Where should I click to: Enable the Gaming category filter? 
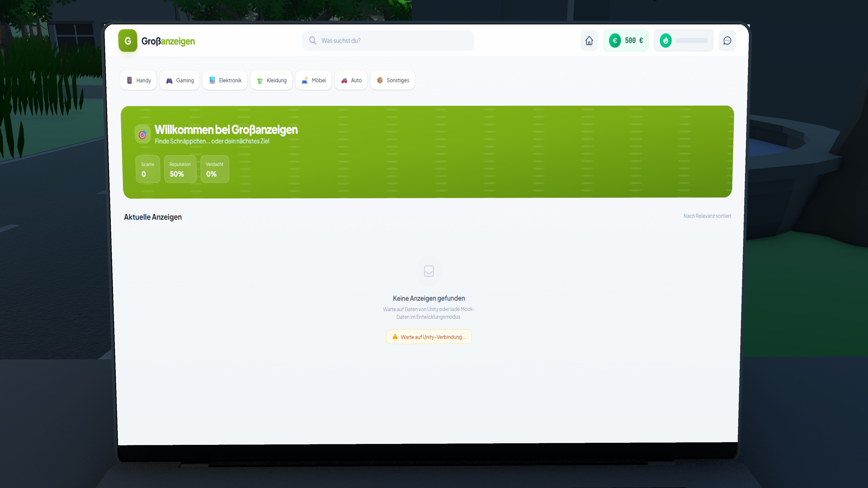click(180, 80)
